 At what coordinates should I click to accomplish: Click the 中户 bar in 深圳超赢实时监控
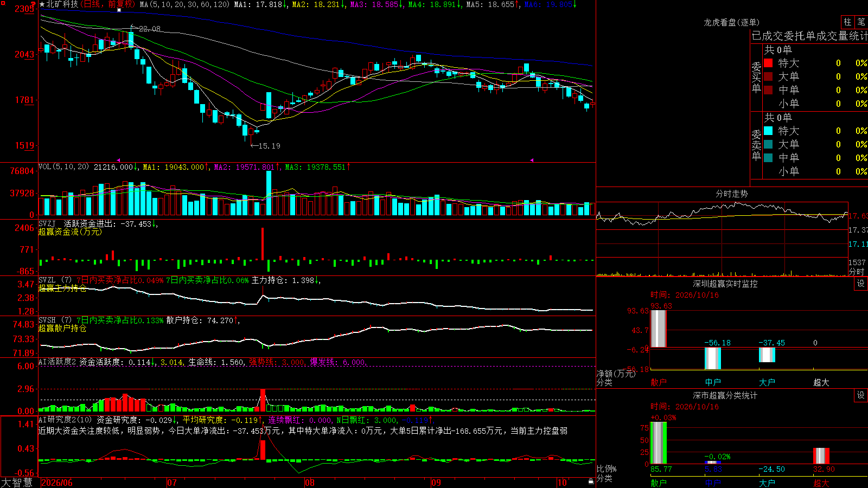pyautogui.click(x=712, y=358)
